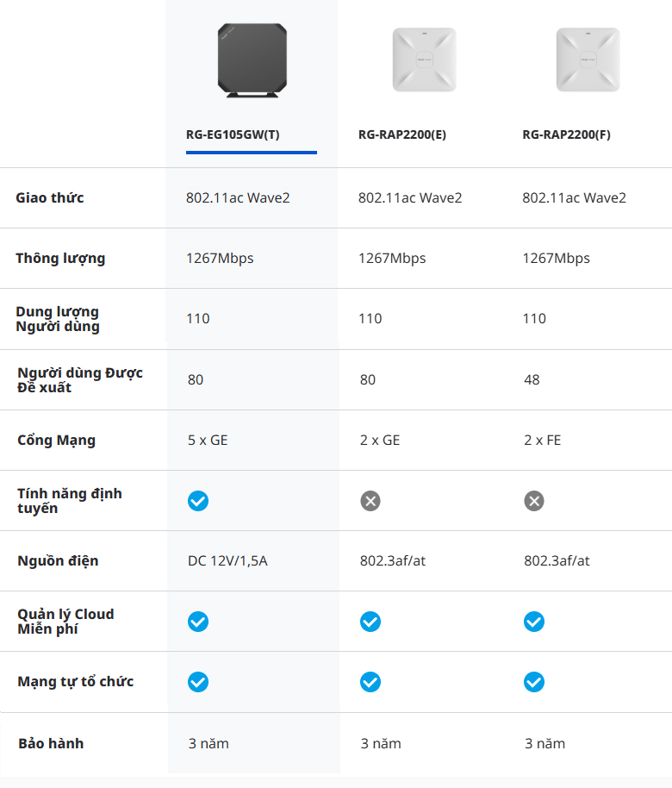
Task: Select the RG-EG105GW(T) product image
Action: pyautogui.click(x=252, y=60)
